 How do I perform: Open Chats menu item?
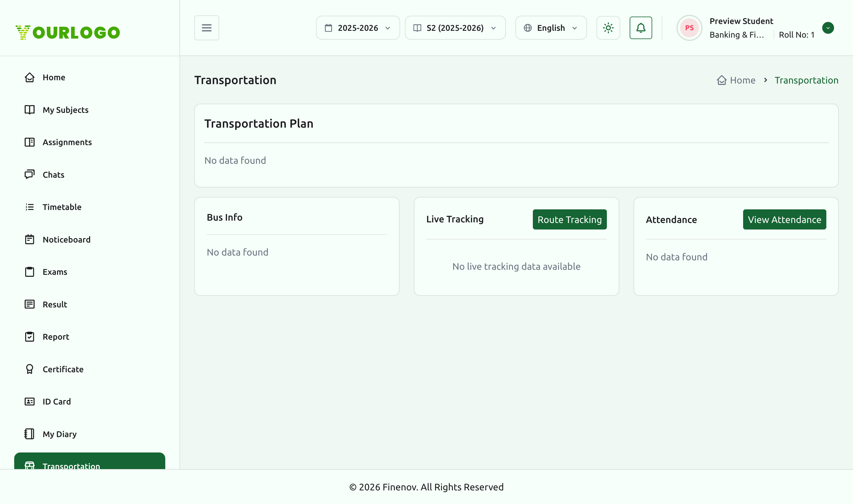pos(90,175)
